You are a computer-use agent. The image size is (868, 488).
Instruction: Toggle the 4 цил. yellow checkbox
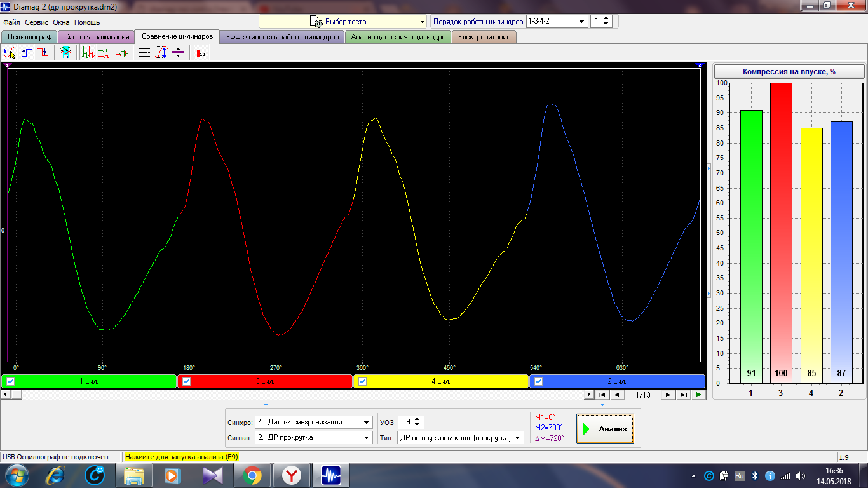click(x=362, y=381)
